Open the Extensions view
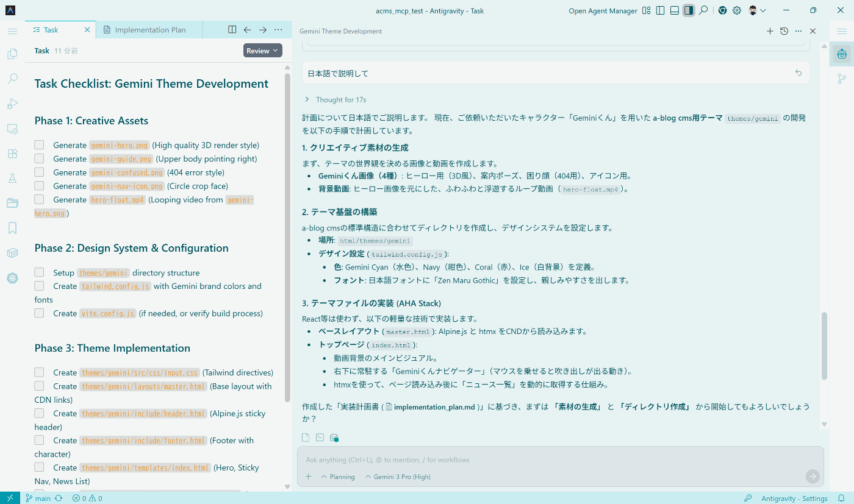 tap(12, 154)
